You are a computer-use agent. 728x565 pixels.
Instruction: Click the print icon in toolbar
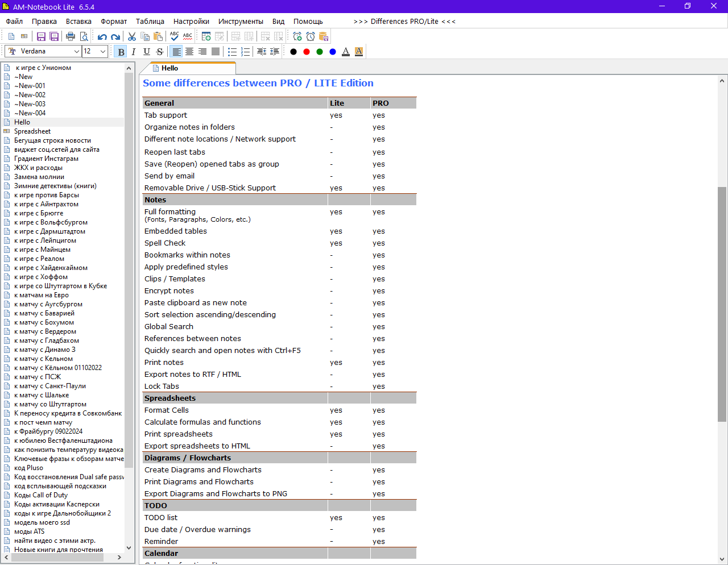tap(71, 36)
